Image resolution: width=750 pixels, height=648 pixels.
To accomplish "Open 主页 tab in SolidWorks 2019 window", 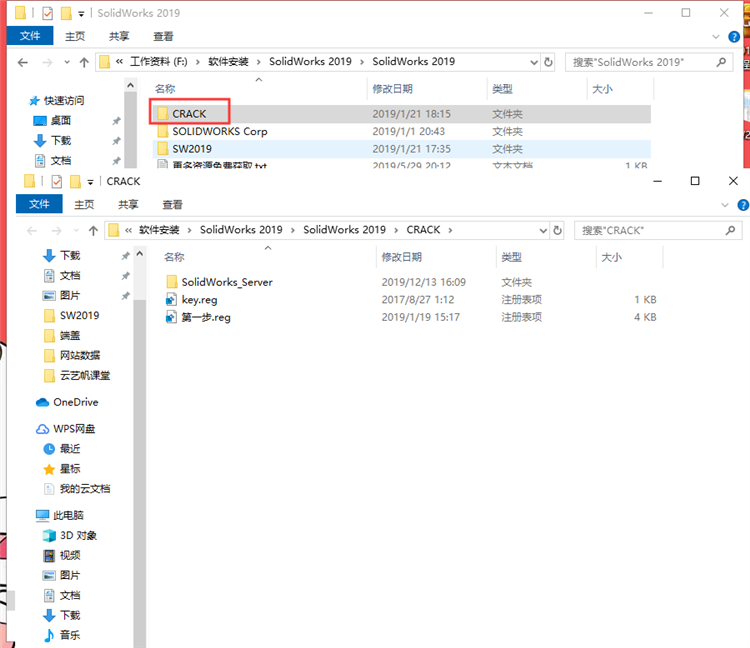I will 75,36.
